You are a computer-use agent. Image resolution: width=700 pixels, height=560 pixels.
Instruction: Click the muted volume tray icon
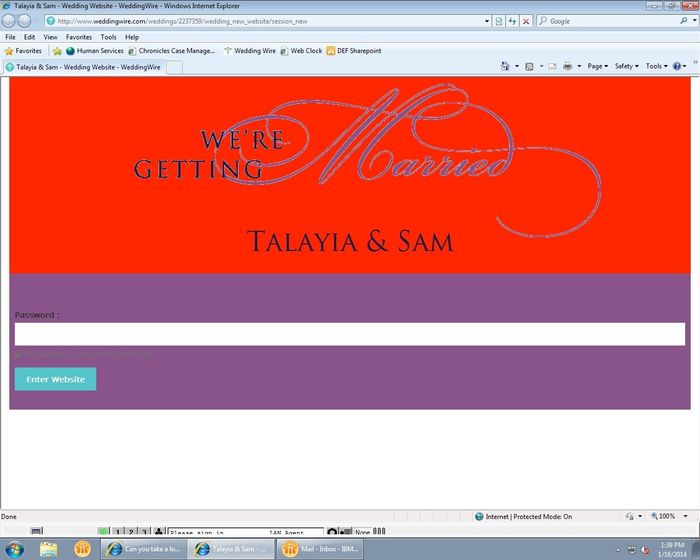click(x=645, y=550)
